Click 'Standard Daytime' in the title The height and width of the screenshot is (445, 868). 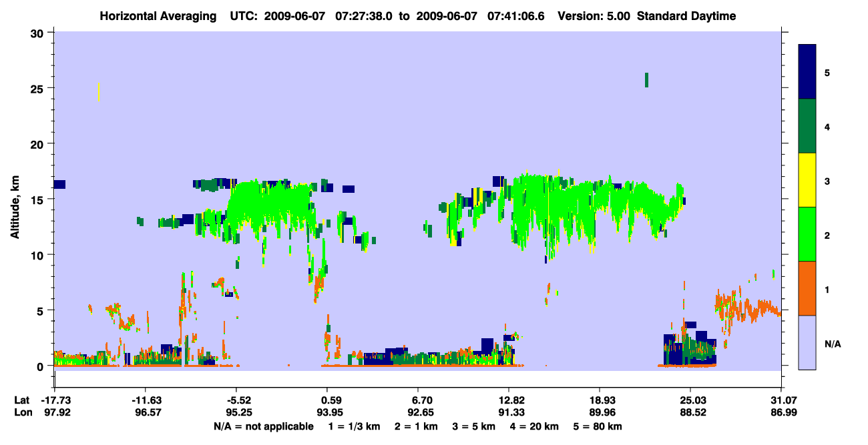[x=686, y=16]
